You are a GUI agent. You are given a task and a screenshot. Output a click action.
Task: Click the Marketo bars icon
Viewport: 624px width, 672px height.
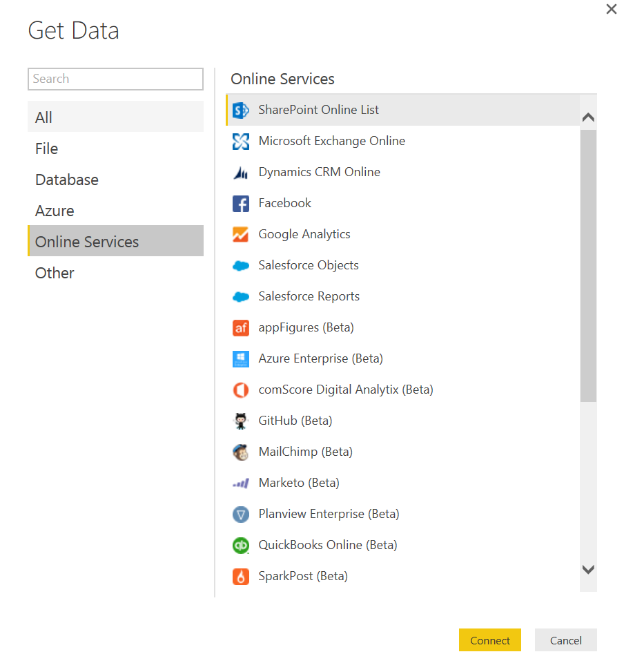tap(241, 483)
